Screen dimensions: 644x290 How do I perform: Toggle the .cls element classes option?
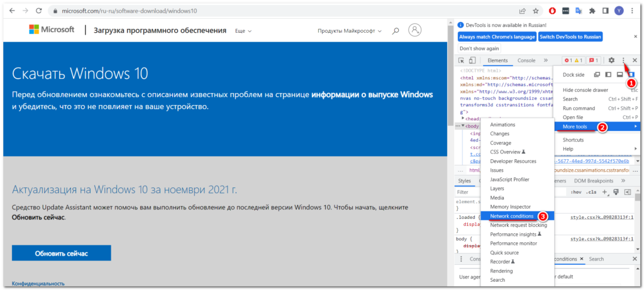tap(591, 192)
